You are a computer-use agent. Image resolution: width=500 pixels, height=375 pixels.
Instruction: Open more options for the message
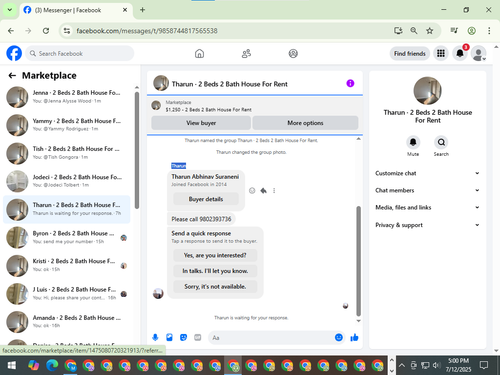(274, 191)
